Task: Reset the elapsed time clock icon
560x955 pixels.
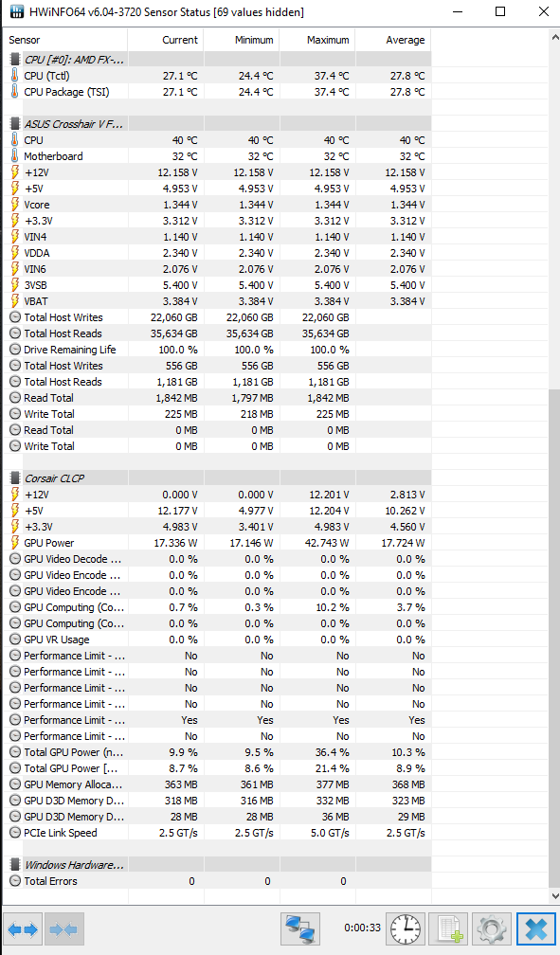Action: pyautogui.click(x=406, y=928)
